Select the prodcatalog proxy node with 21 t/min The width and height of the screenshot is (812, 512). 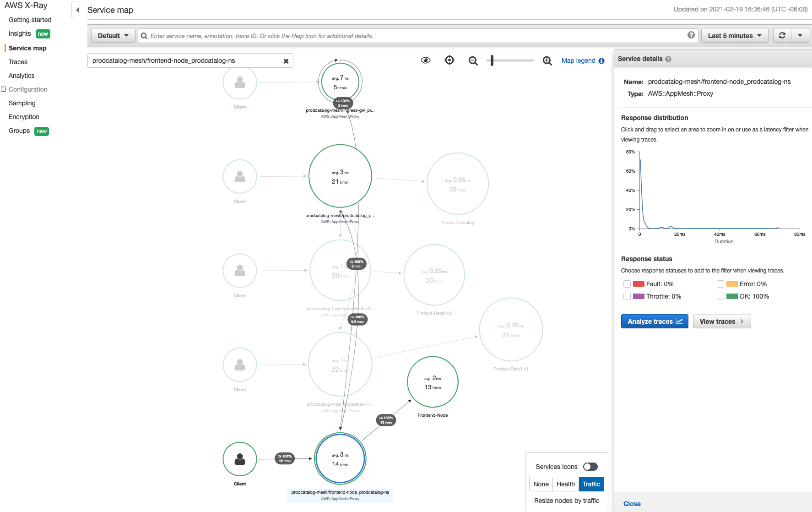click(x=340, y=176)
